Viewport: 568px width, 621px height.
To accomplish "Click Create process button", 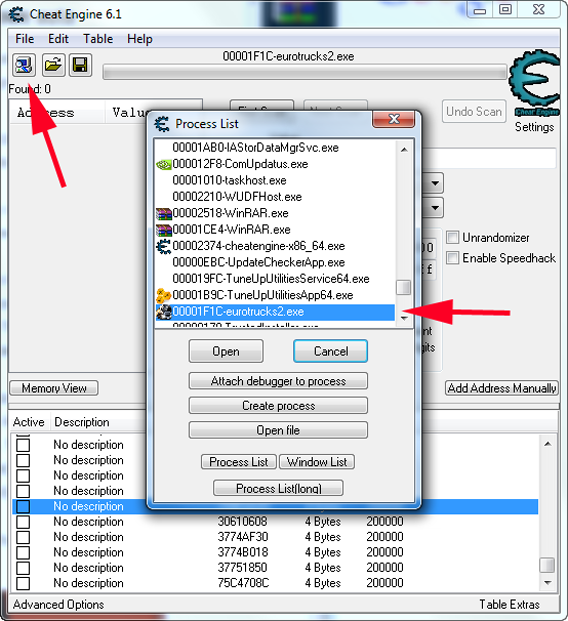I will click(x=278, y=406).
